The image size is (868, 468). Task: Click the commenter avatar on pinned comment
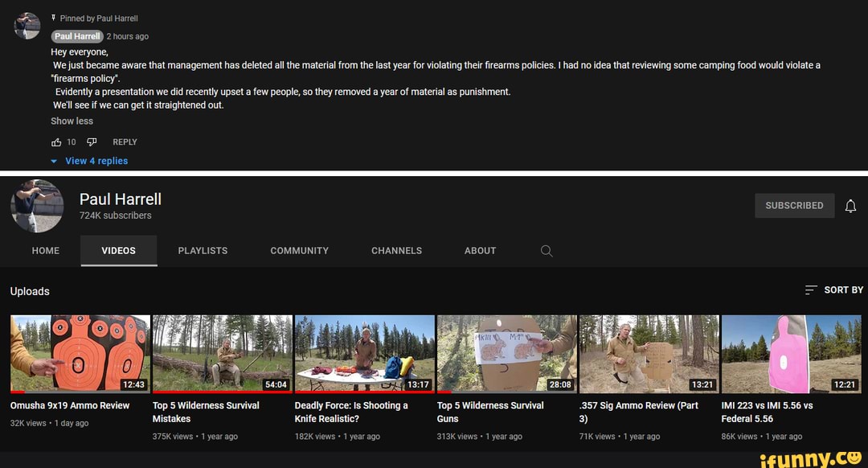coord(27,26)
